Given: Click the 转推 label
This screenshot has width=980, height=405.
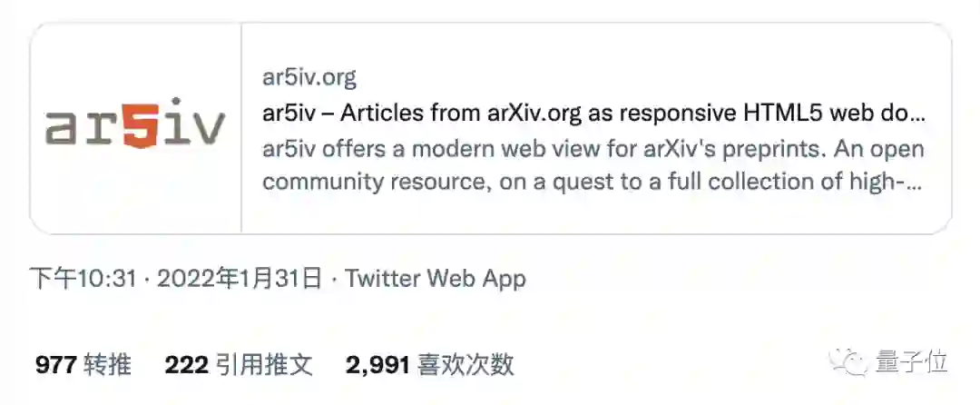Looking at the screenshot, I should point(107,364).
